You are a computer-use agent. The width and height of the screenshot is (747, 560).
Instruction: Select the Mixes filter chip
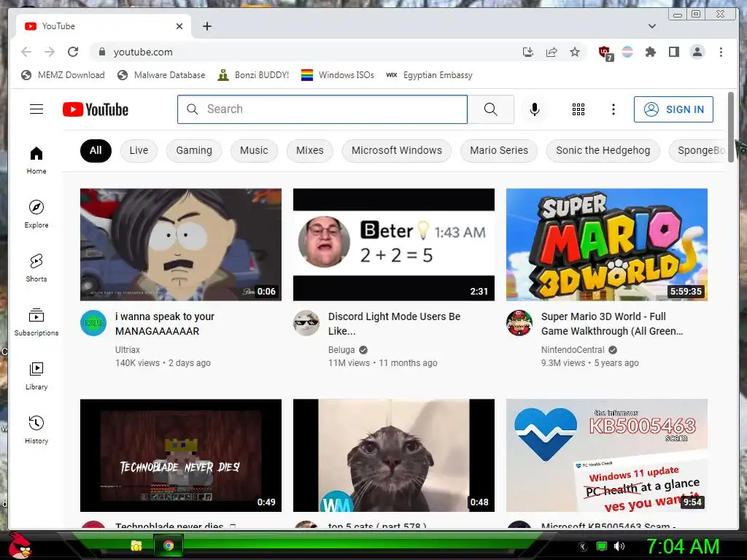click(x=309, y=150)
